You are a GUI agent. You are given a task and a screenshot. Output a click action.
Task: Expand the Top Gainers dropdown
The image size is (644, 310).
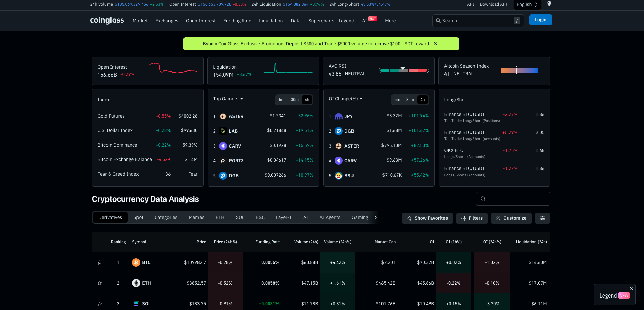[x=228, y=99]
